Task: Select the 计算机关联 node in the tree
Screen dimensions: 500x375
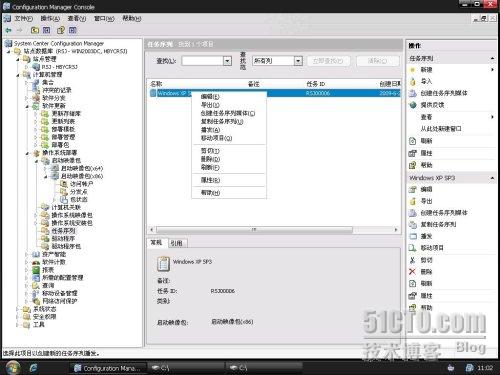Action: [66, 207]
